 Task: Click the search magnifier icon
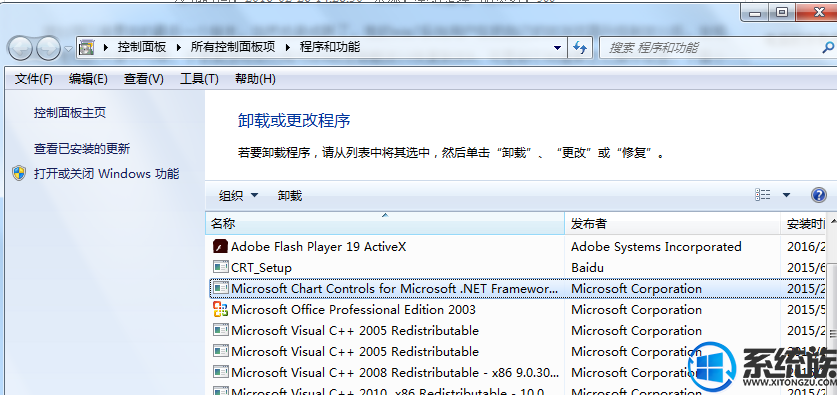click(827, 48)
